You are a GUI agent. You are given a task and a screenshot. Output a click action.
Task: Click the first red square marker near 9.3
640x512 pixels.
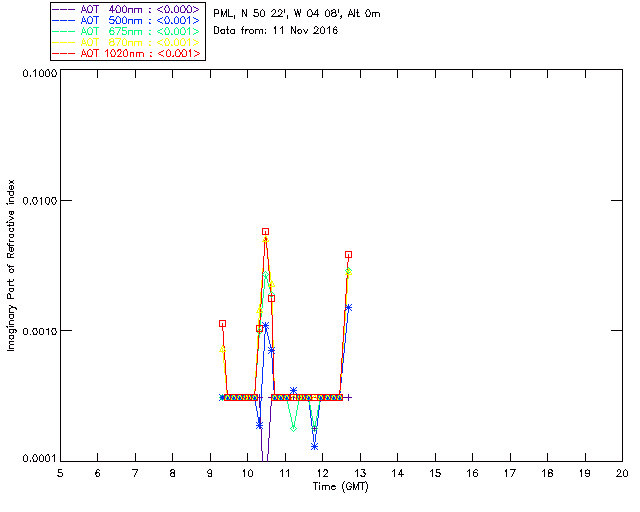click(222, 324)
